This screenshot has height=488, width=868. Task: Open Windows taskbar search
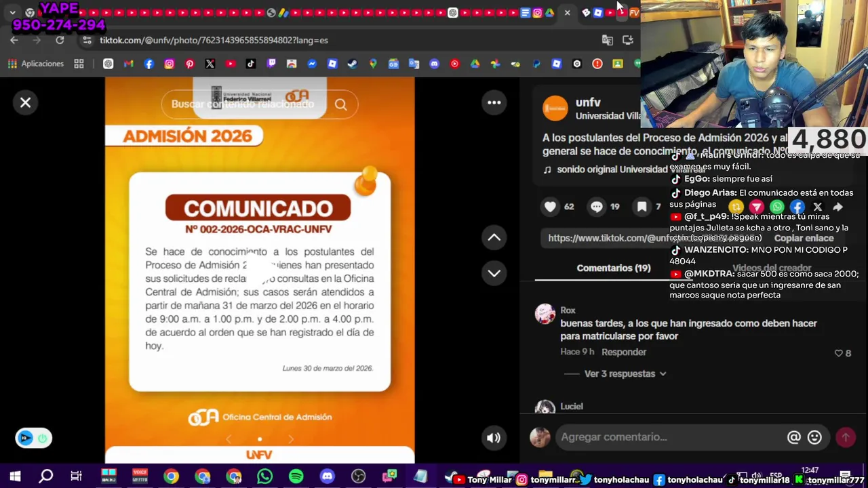pos(45,476)
